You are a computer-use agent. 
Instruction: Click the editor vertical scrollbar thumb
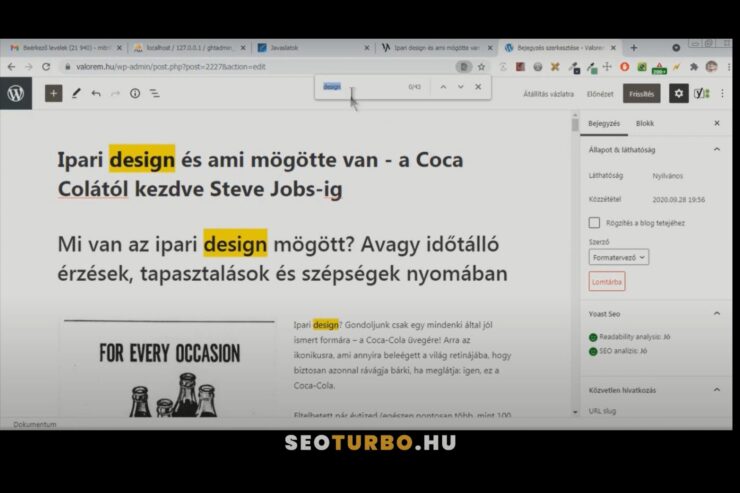574,125
